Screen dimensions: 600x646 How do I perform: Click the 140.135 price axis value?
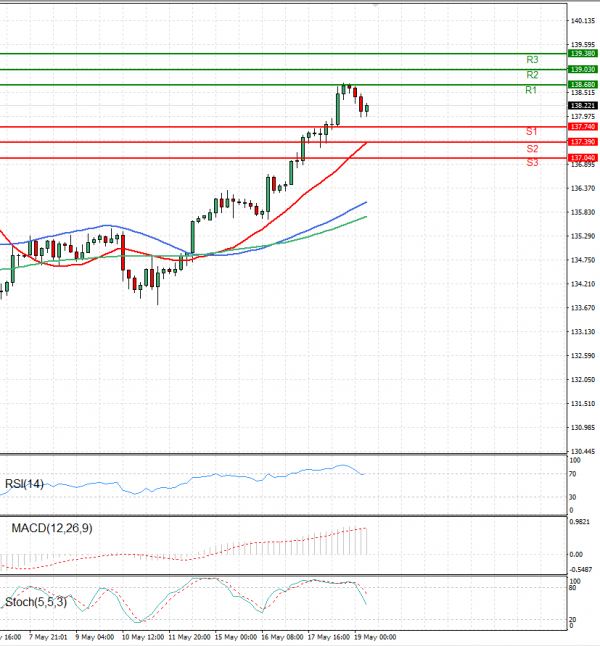[x=583, y=21]
